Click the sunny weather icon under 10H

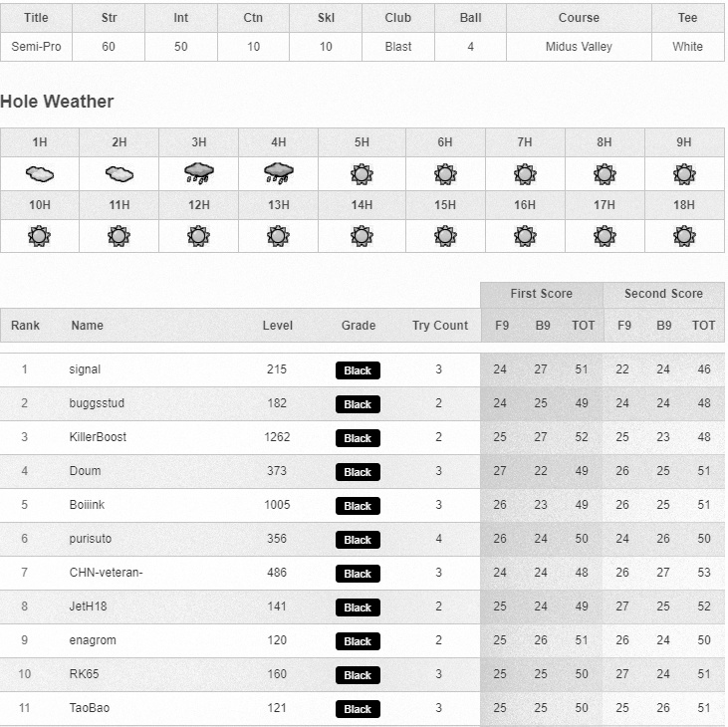pyautogui.click(x=40, y=237)
